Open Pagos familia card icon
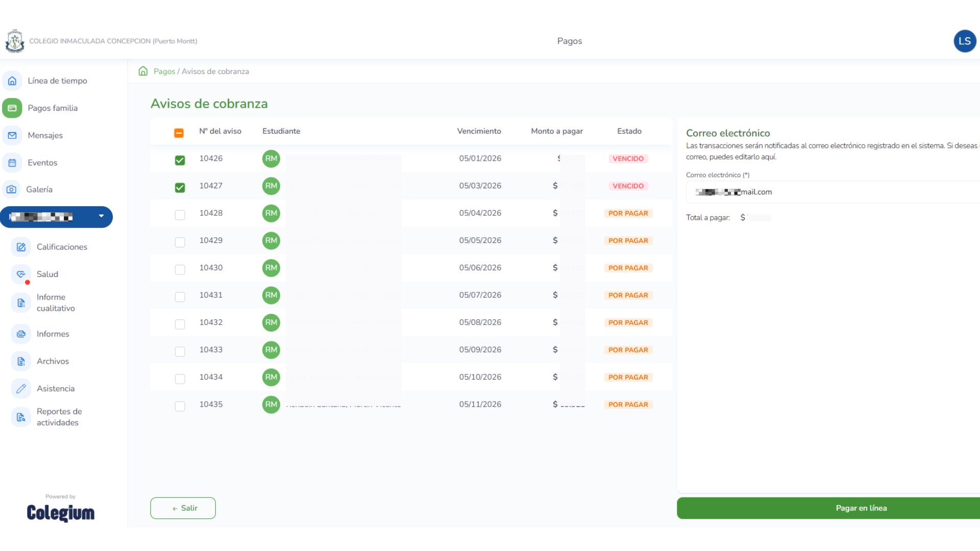980x551 pixels. click(x=12, y=108)
